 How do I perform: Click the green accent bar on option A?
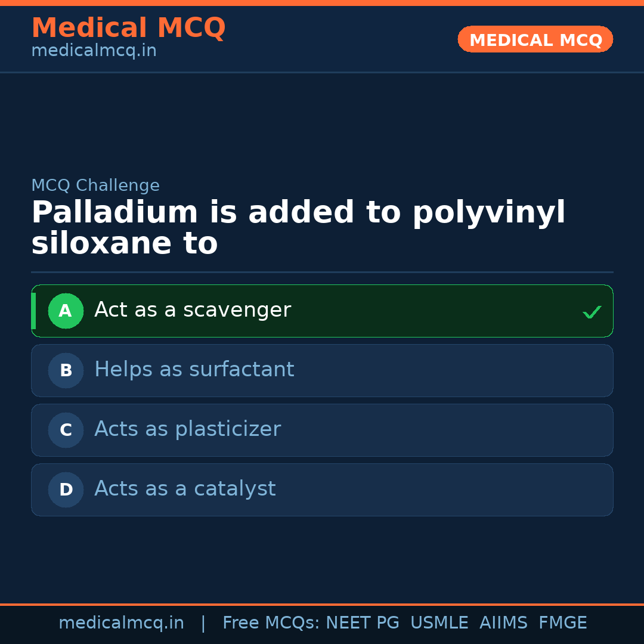(x=33, y=311)
